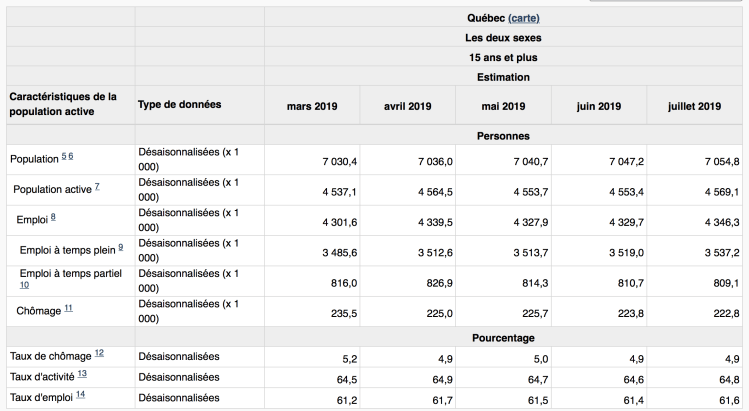Select the "mars 2019" column header
Screen dimensions: 749x411
[312, 106]
